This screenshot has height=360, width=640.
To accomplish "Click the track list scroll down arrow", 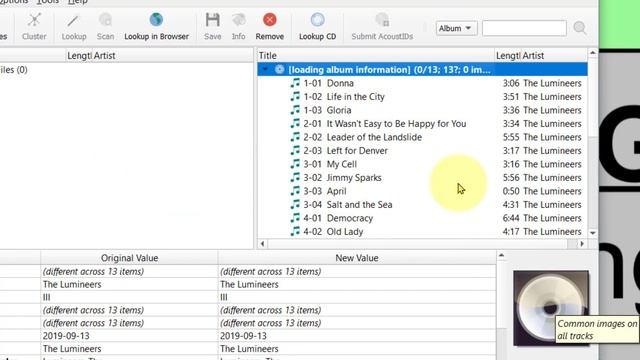I will (593, 233).
